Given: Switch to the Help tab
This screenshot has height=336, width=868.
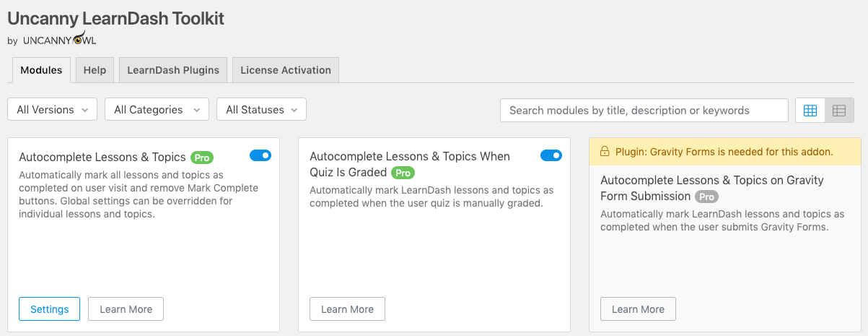Looking at the screenshot, I should pyautogui.click(x=95, y=70).
